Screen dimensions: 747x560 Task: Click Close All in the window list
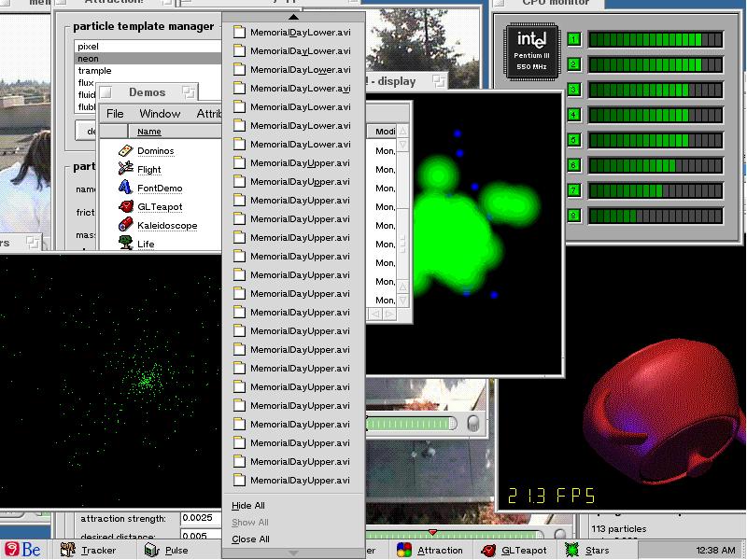[250, 539]
